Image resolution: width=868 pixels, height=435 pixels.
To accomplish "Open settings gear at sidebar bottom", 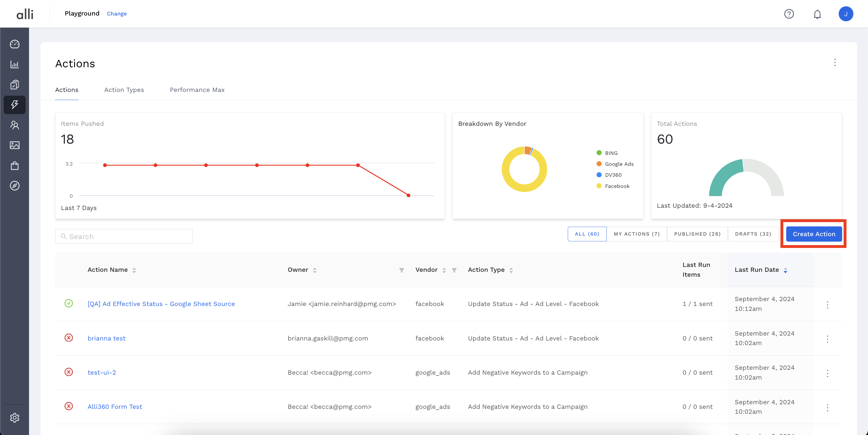I will (14, 418).
